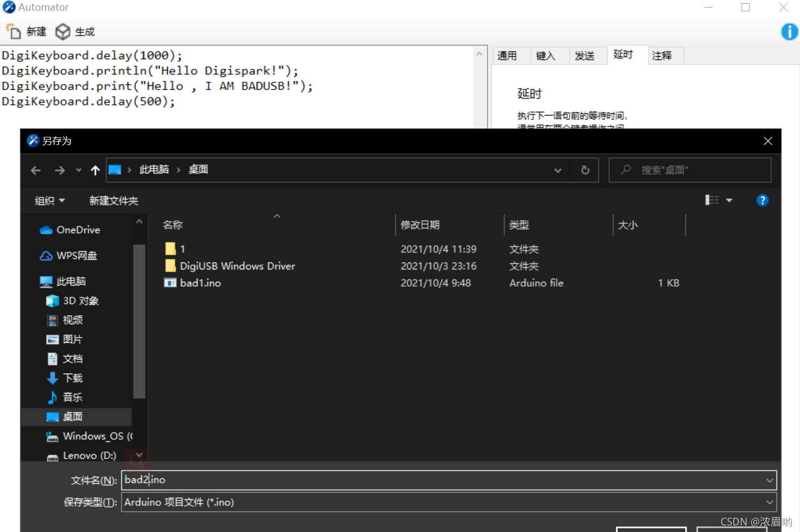Click the navigation pane scrollbar thumb
800x532 pixels.
(x=139, y=321)
